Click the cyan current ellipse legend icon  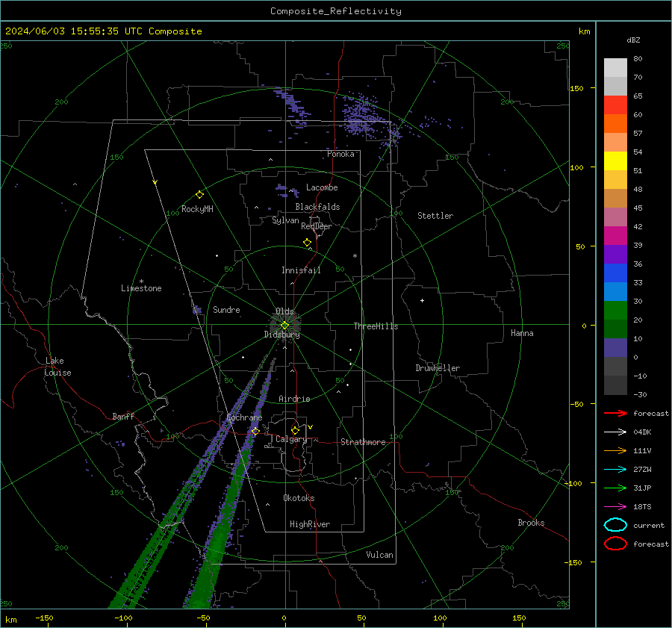click(x=615, y=525)
